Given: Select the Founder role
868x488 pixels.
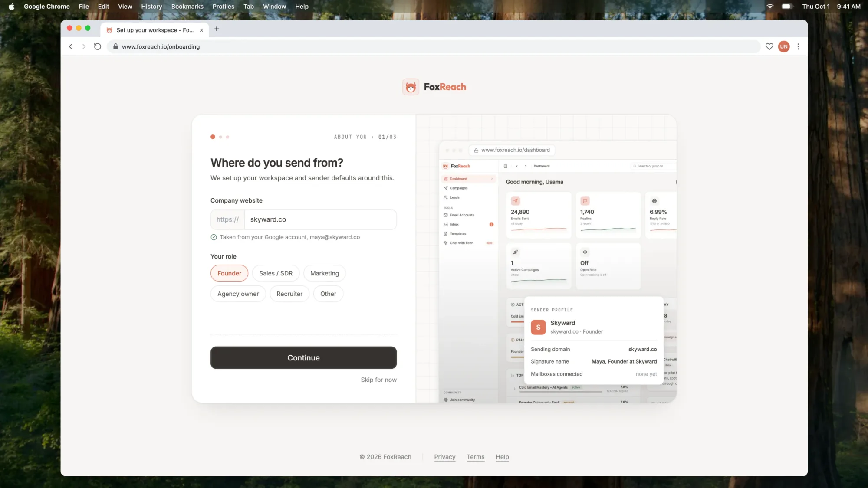Looking at the screenshot, I should click(x=229, y=273).
